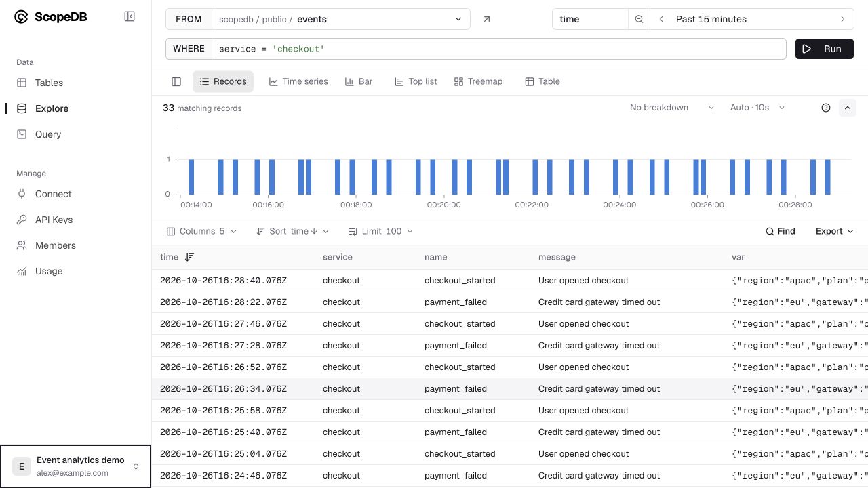Screen dimensions: 868x488
Task: Run the query
Action: [825, 49]
